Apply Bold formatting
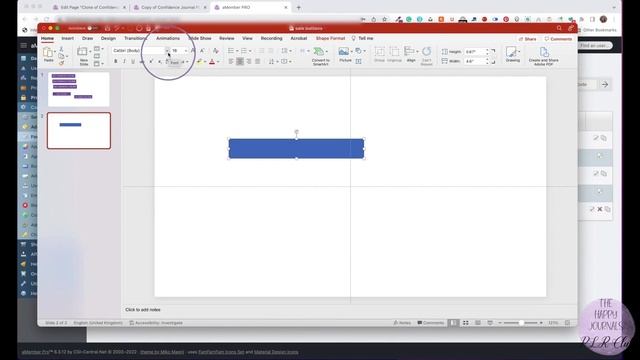This screenshot has width=640, height=360. click(116, 62)
